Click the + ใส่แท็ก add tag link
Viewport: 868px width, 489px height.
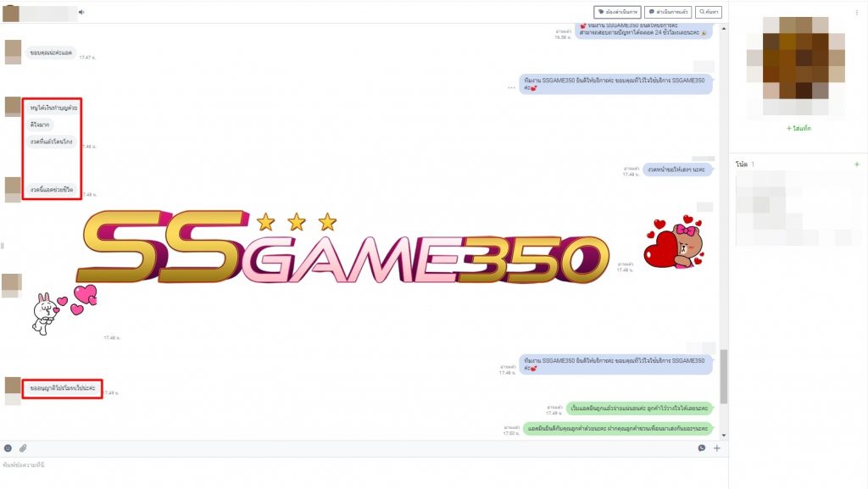[x=798, y=128]
